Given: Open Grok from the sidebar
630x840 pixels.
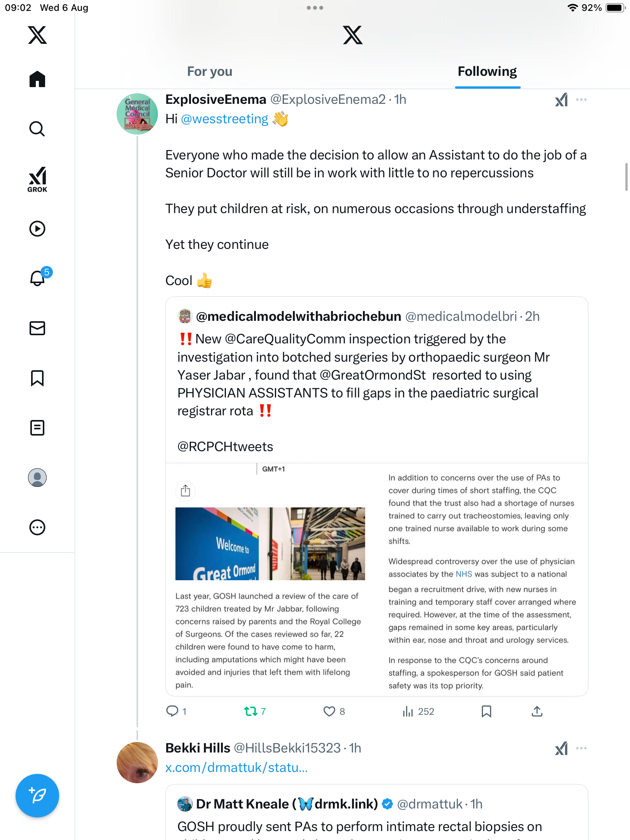Looking at the screenshot, I should [37, 179].
